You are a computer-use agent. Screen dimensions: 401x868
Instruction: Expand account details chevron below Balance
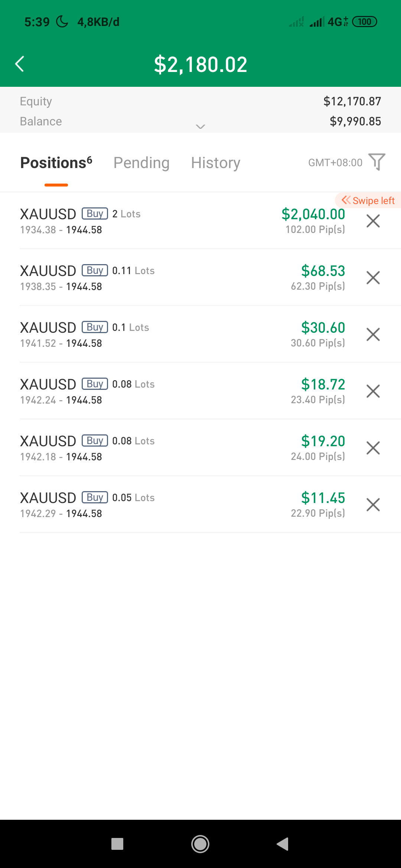click(x=200, y=127)
